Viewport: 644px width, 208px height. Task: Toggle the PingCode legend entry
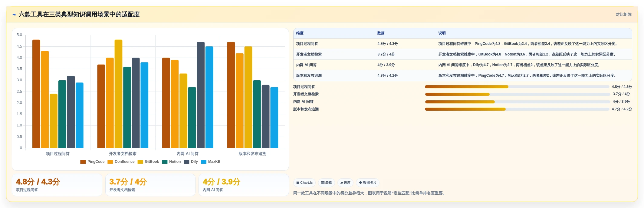tap(92, 162)
